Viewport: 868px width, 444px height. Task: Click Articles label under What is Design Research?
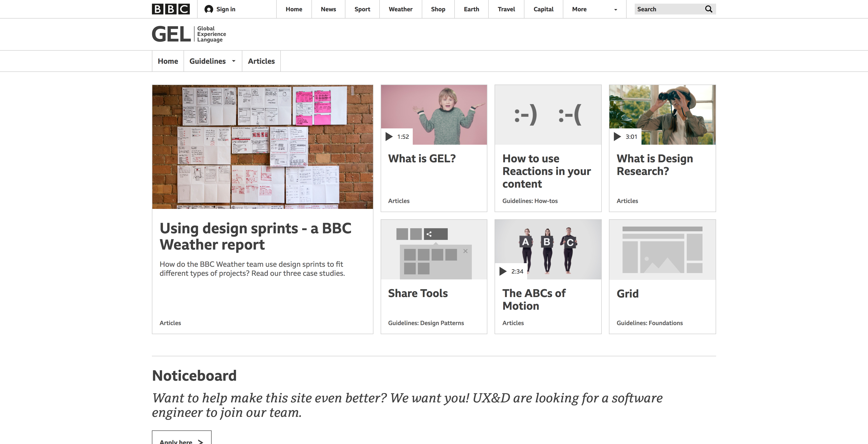click(x=627, y=201)
